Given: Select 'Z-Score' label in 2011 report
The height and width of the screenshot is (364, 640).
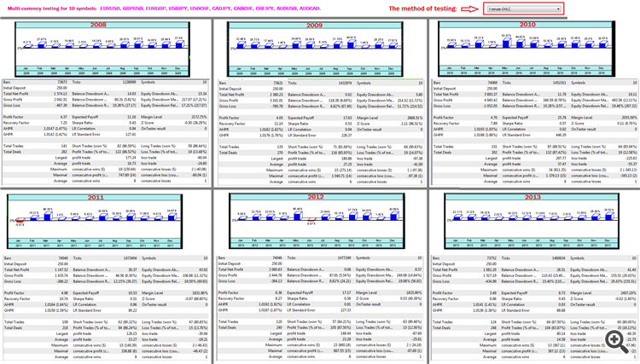Looking at the screenshot, I should [x=148, y=298].
